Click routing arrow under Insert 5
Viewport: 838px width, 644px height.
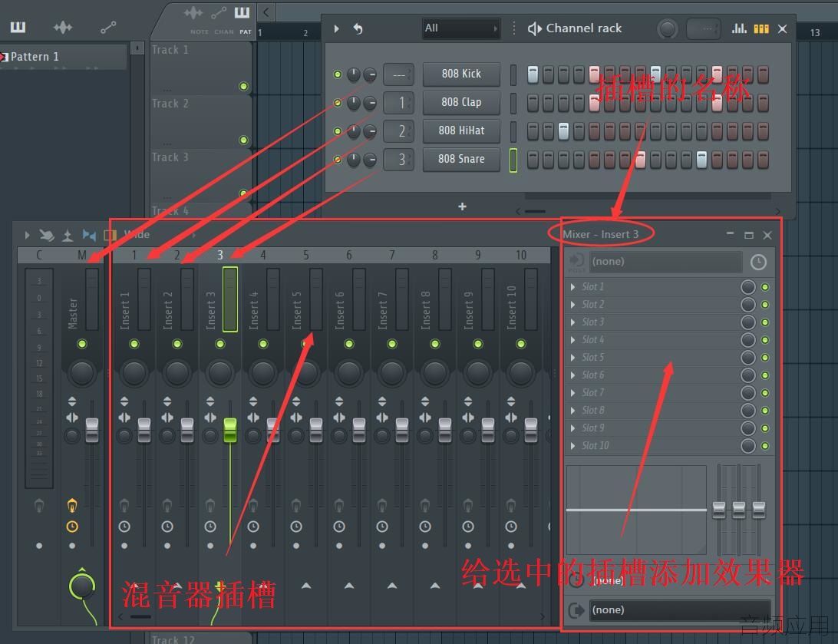pos(306,586)
